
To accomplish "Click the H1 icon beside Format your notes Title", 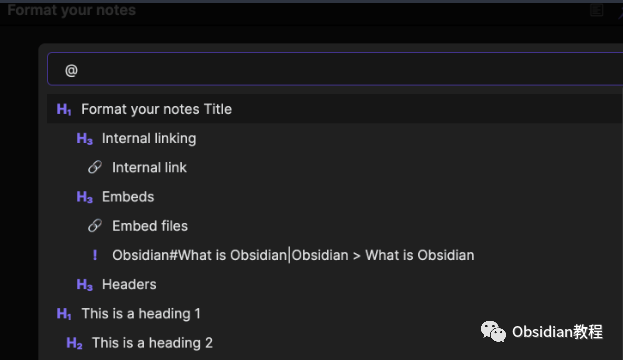I will (x=64, y=109).
